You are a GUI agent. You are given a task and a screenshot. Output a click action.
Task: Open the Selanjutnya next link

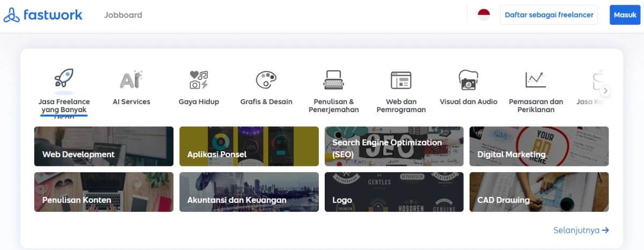(581, 230)
